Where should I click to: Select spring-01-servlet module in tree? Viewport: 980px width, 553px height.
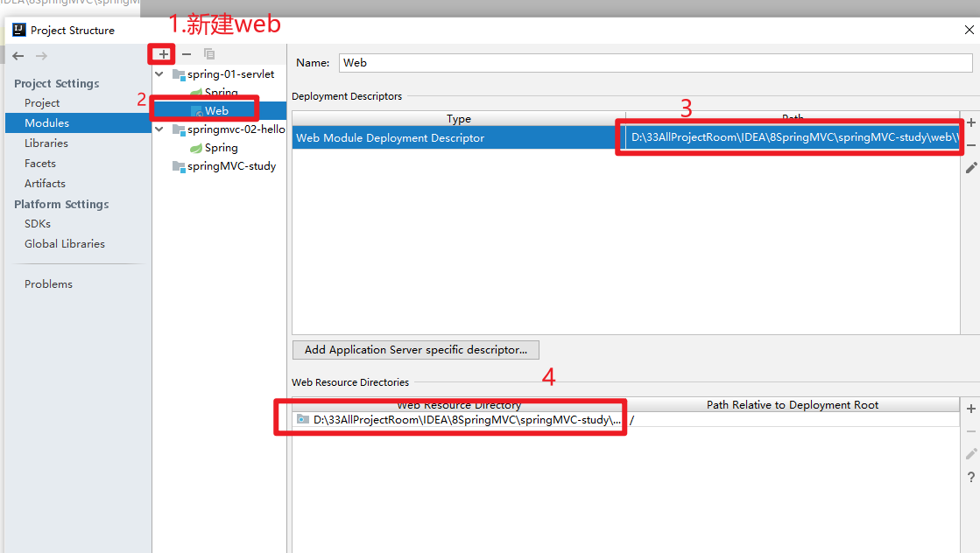click(x=230, y=74)
